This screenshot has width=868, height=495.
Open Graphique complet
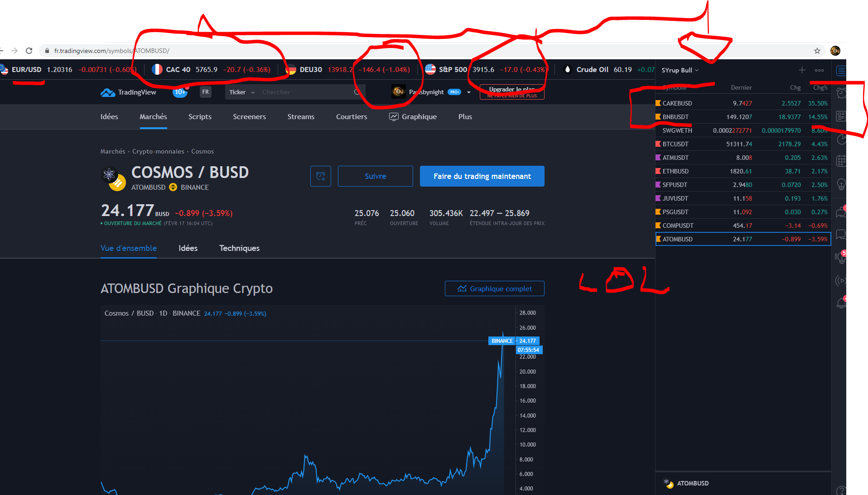[x=495, y=288]
